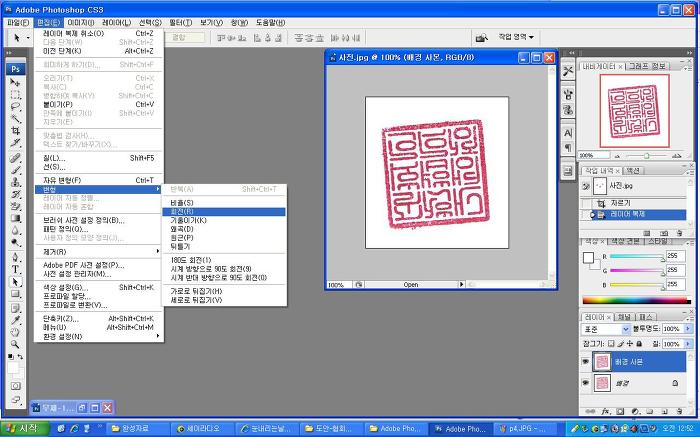Toggle lock position
Viewport: 700px width, 437px height.
[629, 344]
